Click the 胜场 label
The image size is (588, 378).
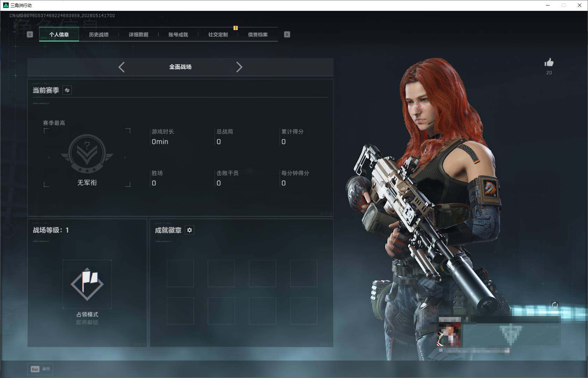coord(157,173)
